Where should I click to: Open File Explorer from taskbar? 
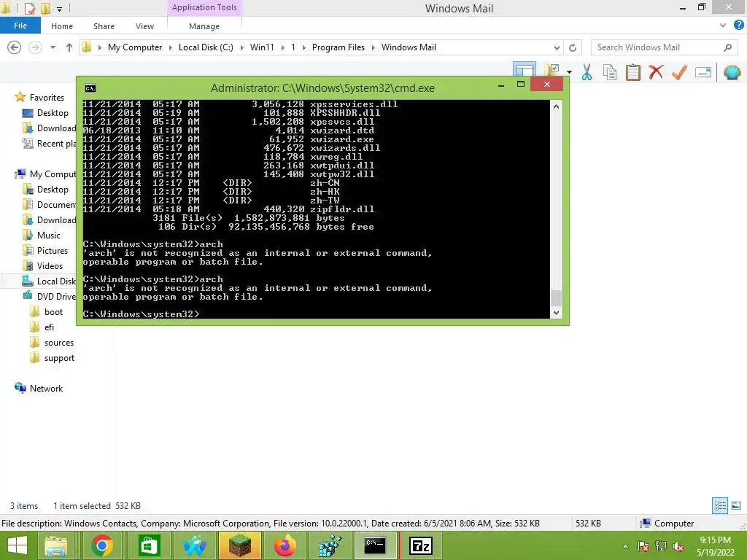55,545
